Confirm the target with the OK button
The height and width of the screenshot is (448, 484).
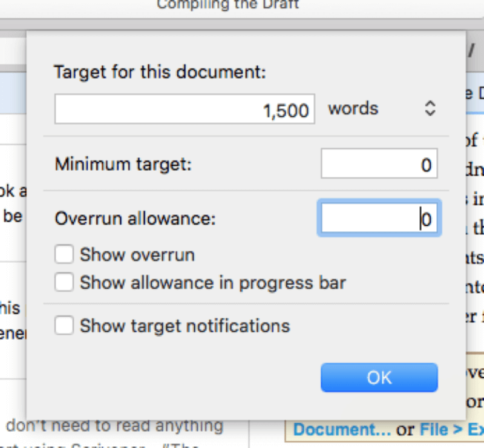(x=379, y=378)
